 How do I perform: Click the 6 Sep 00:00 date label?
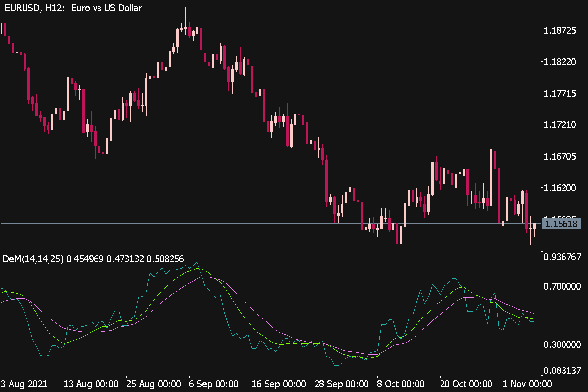214,383
